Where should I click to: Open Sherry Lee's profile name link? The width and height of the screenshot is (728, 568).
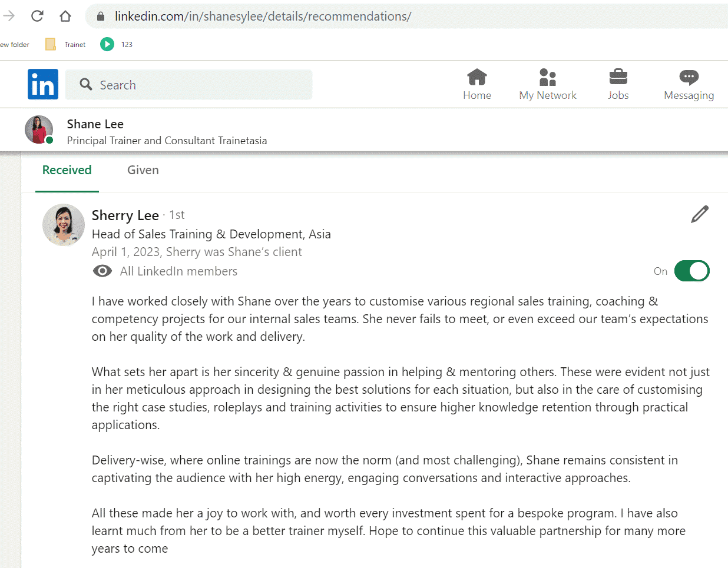(x=125, y=215)
